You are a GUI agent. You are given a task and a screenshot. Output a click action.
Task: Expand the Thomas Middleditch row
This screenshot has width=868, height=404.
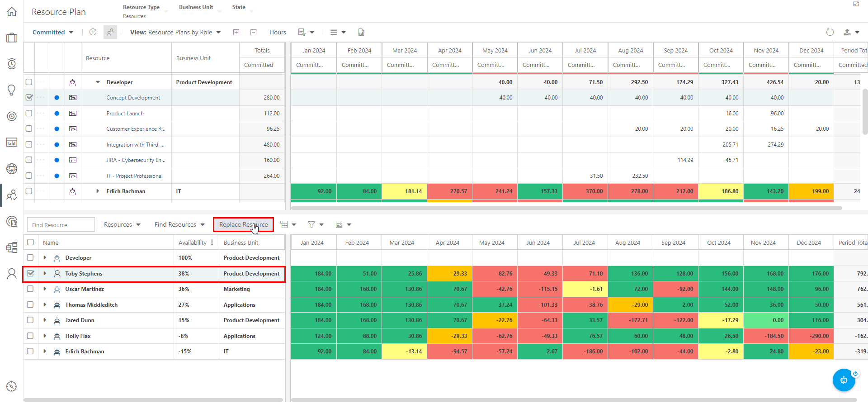click(x=45, y=304)
